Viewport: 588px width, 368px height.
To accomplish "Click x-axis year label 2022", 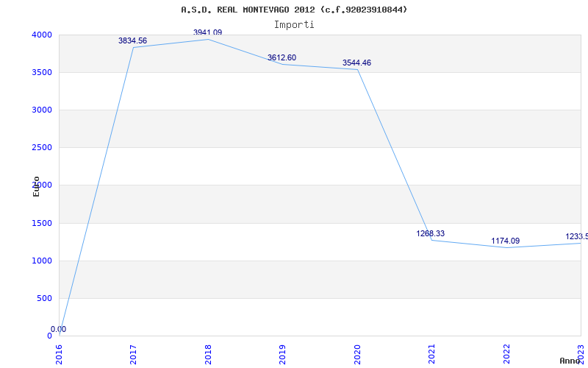I will [x=506, y=355].
